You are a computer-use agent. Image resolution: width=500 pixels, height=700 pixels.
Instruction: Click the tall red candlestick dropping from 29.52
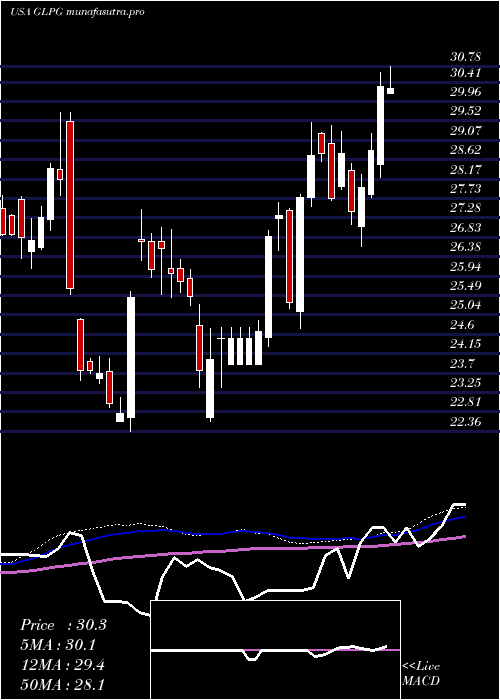(70, 205)
